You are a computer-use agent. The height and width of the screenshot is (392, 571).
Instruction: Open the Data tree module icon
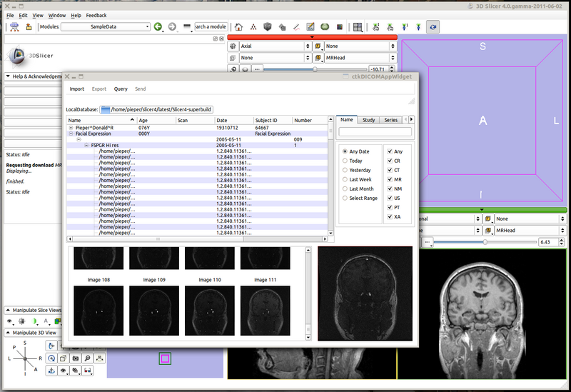pos(253,26)
